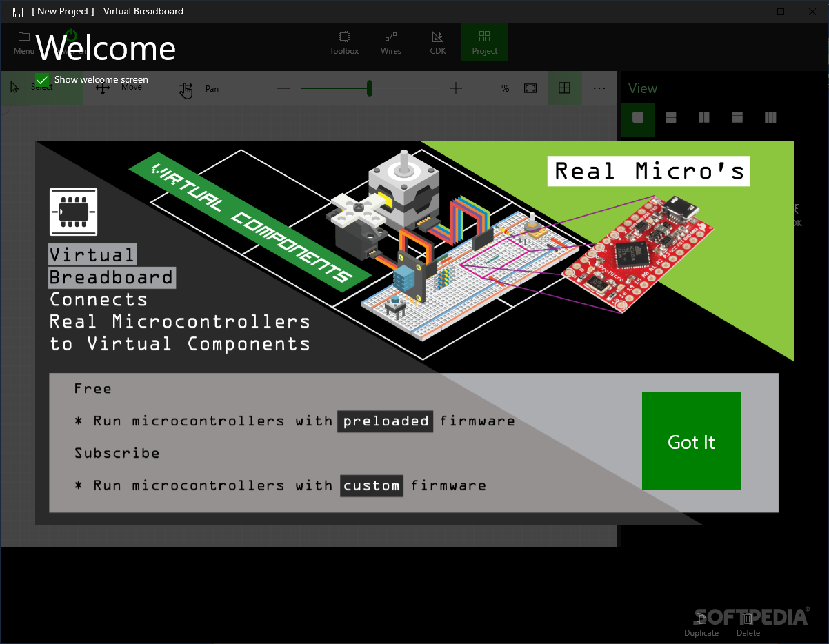Maximize the Virtual Breadboard window

pyautogui.click(x=781, y=12)
